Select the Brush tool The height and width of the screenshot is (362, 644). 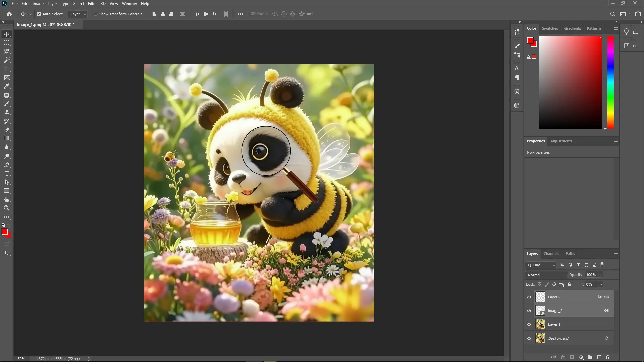pyautogui.click(x=7, y=104)
